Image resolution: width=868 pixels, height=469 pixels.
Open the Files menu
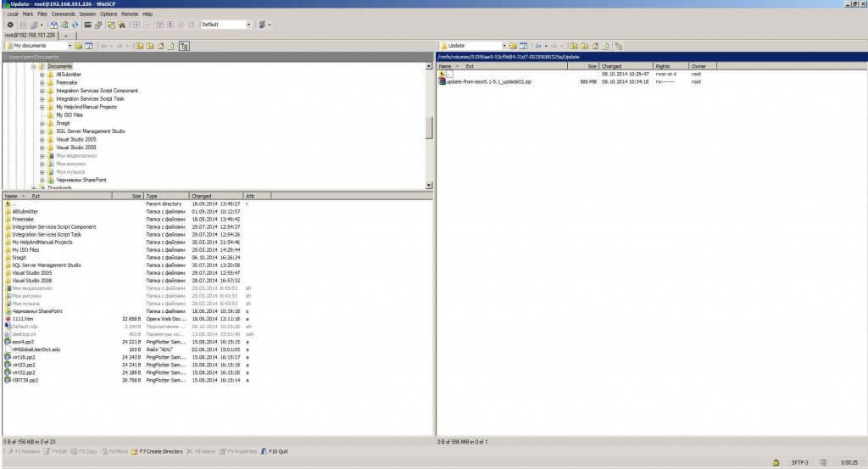42,14
